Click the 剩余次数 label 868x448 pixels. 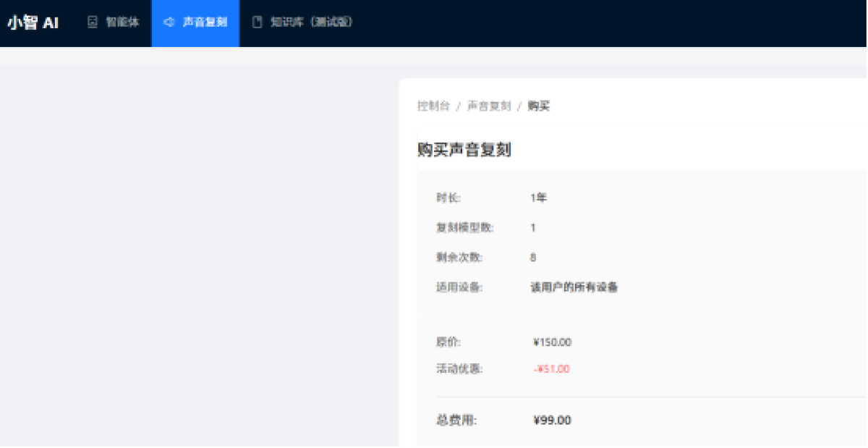point(459,257)
